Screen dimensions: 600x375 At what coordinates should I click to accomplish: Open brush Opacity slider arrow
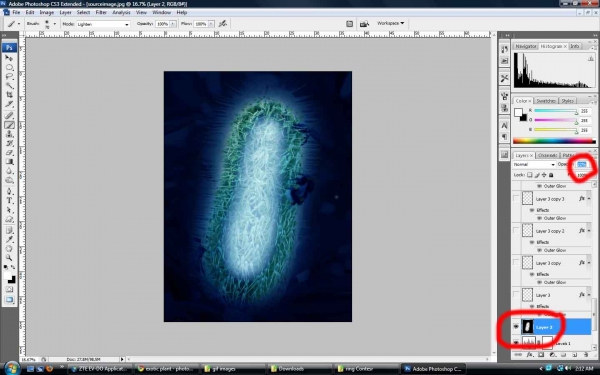click(173, 24)
